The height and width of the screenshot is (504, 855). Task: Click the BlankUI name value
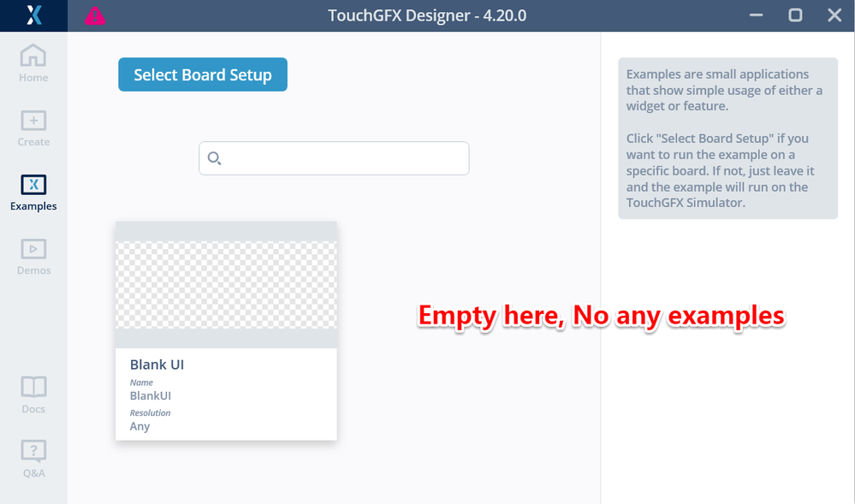coord(151,395)
